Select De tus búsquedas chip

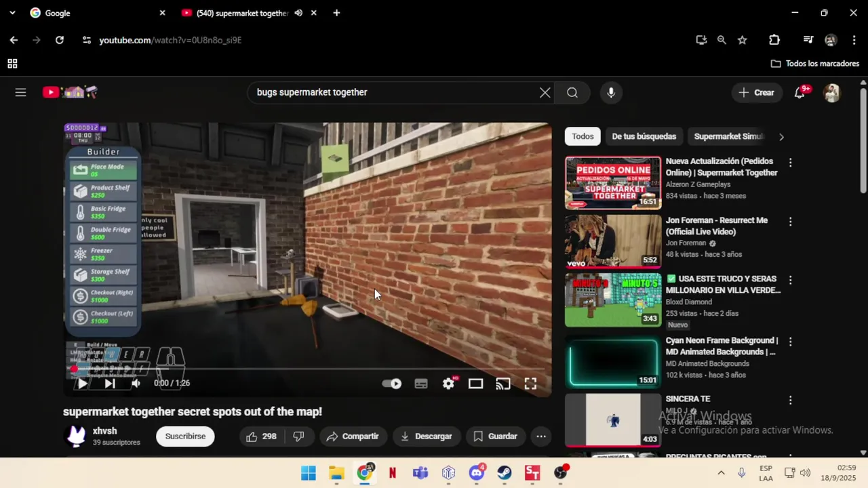pyautogui.click(x=644, y=136)
